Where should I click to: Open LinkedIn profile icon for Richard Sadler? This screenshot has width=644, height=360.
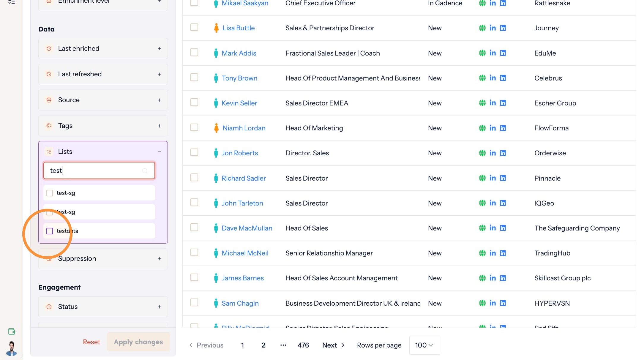pyautogui.click(x=493, y=178)
